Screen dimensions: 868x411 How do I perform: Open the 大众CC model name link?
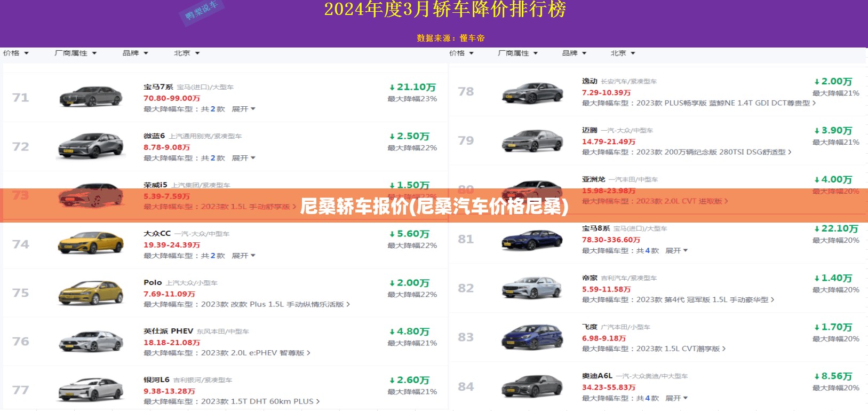tap(157, 234)
